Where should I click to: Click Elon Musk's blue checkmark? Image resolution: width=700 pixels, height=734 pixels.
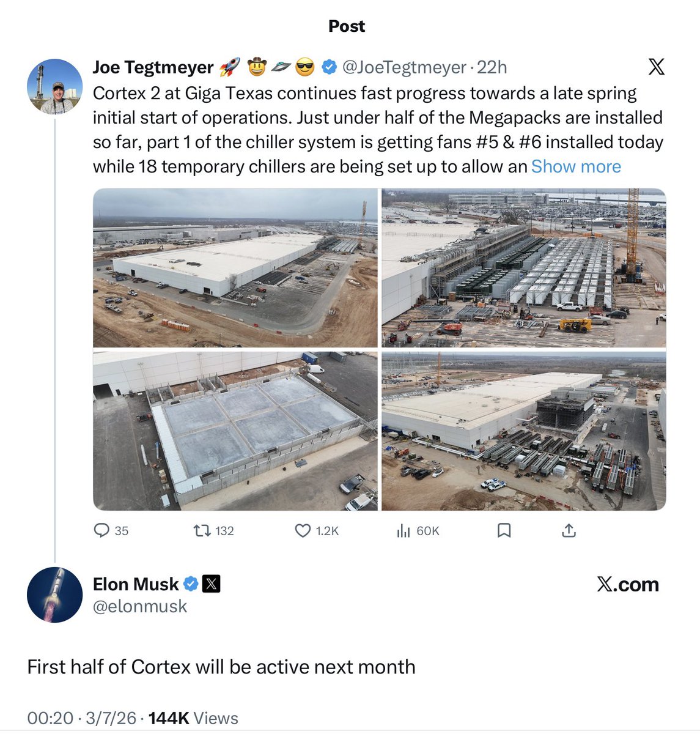[x=191, y=584]
